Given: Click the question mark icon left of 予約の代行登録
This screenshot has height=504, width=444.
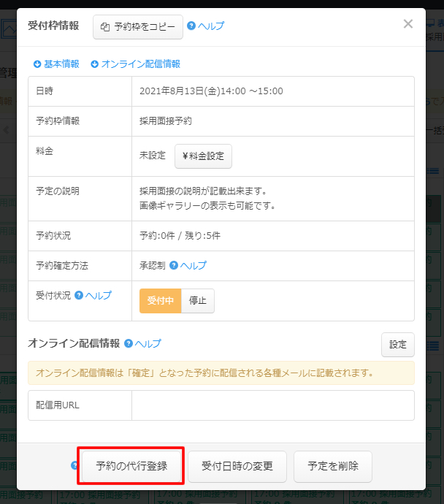Looking at the screenshot, I should tap(74, 465).
